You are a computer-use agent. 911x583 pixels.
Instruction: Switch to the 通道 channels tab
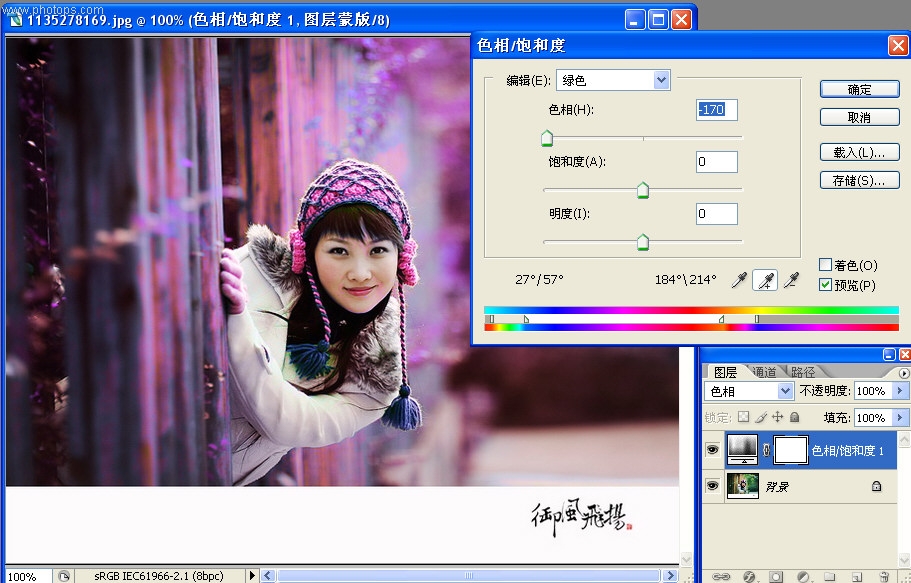coord(764,372)
